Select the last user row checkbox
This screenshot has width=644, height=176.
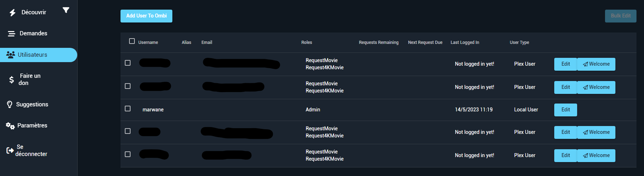tap(128, 154)
